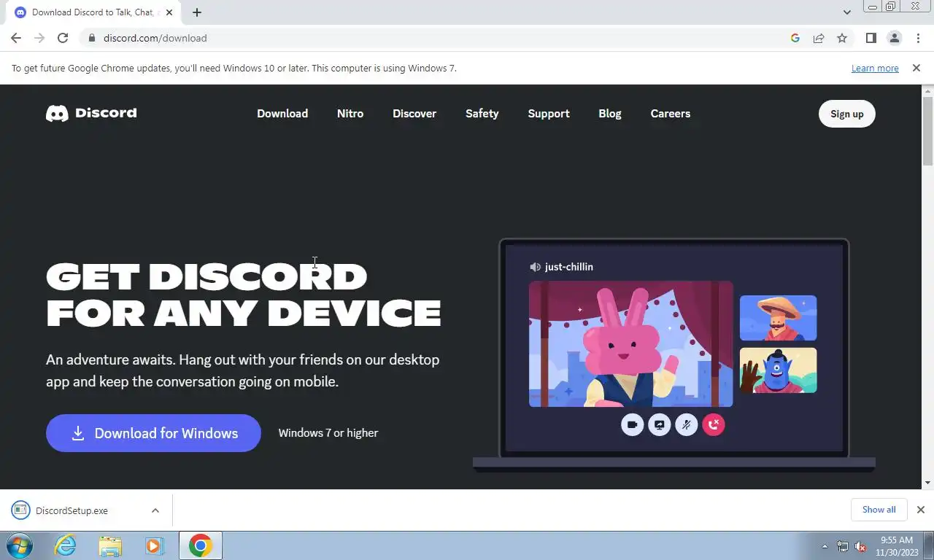Screen dimensions: 934x560
Task: Click the screen share icon in illustration
Action: (659, 424)
